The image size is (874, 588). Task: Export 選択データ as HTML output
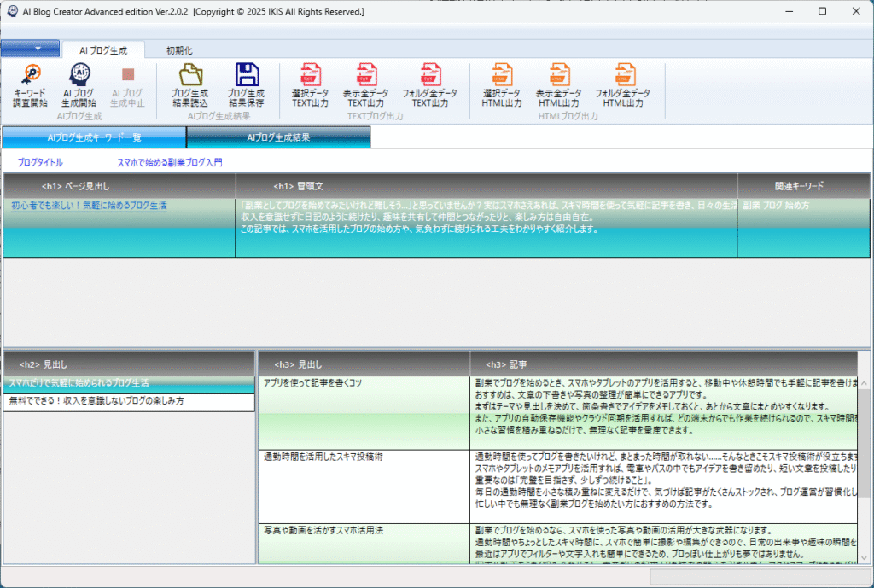[502, 85]
